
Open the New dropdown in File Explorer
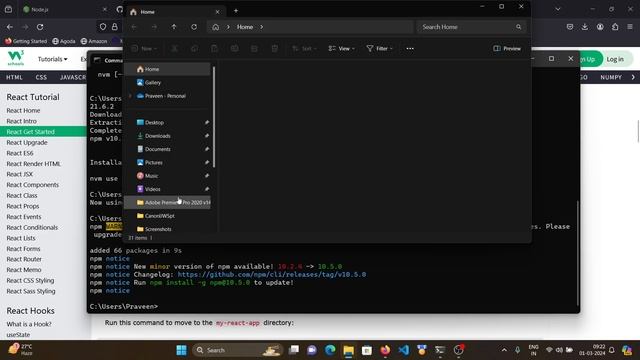[144, 49]
